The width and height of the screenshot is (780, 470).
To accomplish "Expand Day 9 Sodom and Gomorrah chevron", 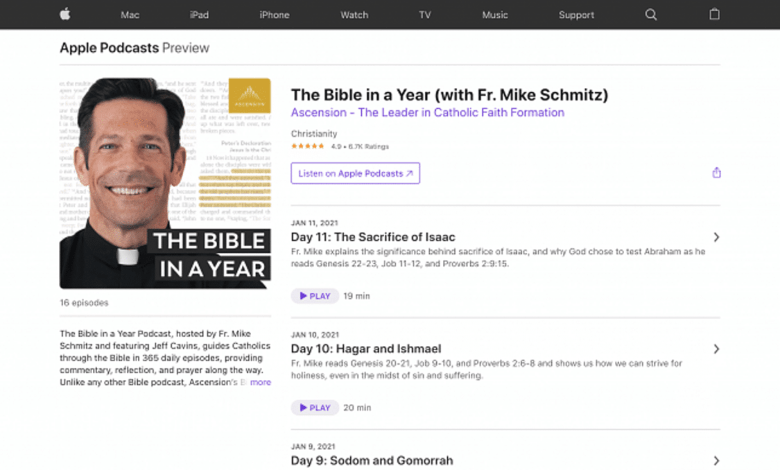I will [x=716, y=460].
